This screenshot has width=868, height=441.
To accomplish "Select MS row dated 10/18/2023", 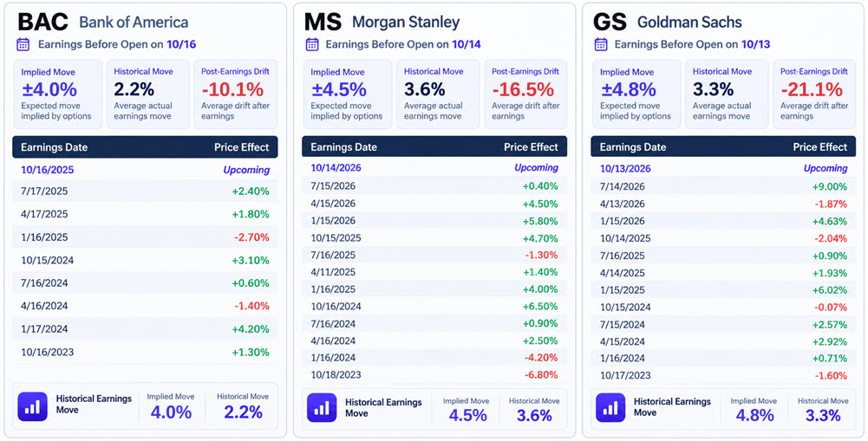I will pos(434,374).
